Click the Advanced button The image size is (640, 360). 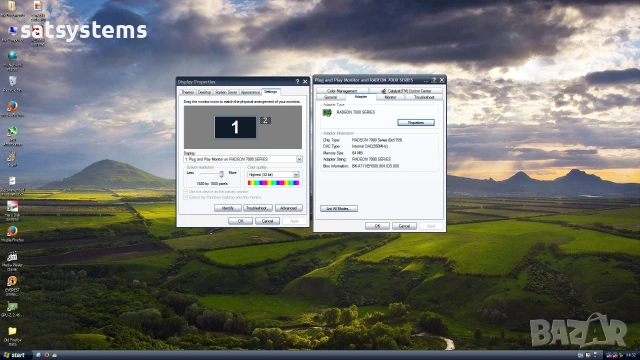289,208
